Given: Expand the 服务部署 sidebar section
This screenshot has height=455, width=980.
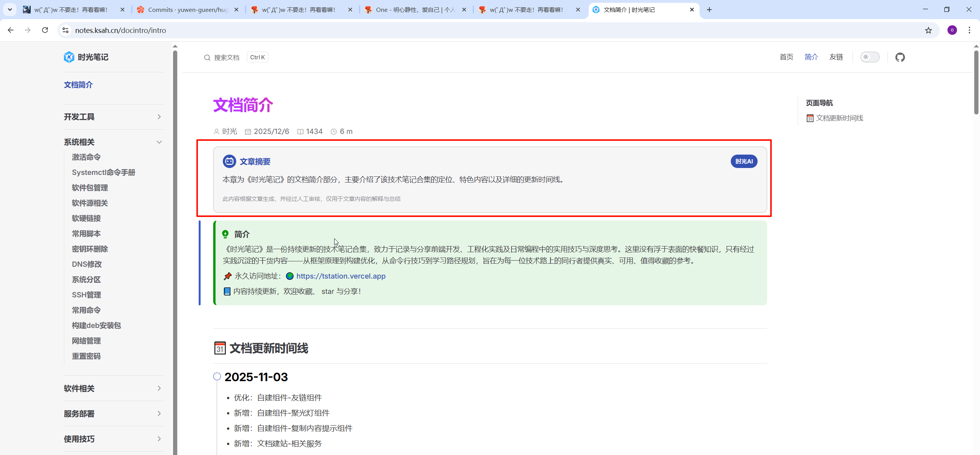Looking at the screenshot, I should pyautogui.click(x=159, y=414).
